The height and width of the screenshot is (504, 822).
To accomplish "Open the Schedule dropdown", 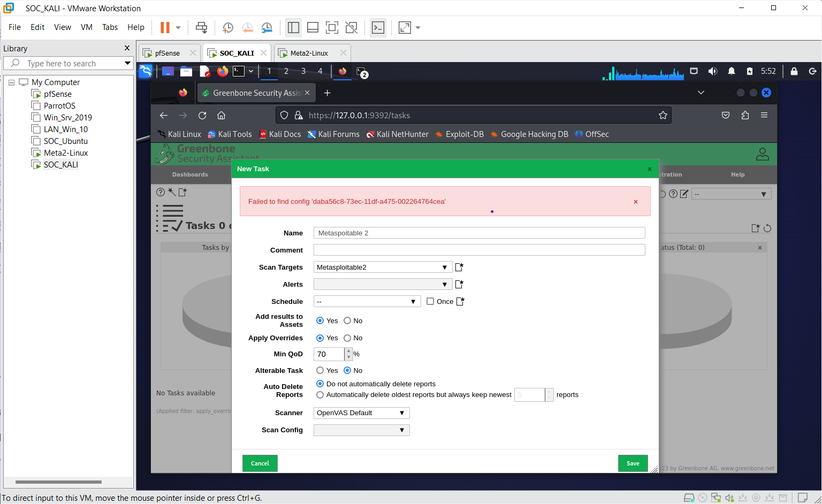I will [367, 301].
